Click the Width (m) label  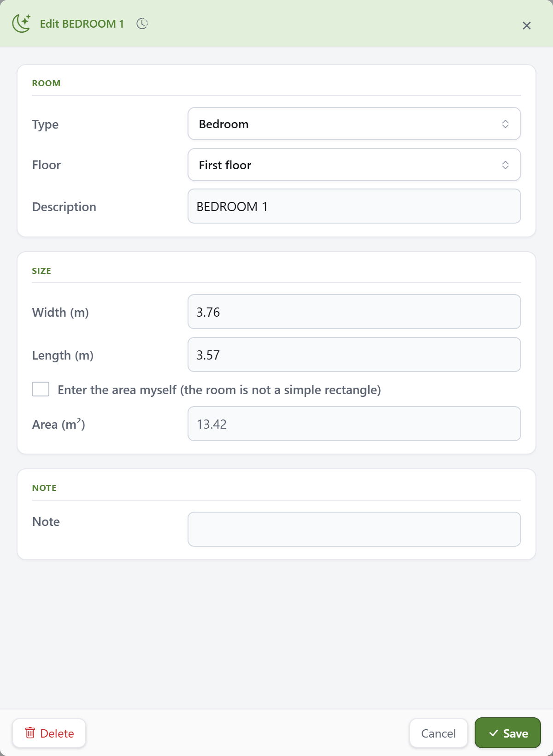pos(60,313)
